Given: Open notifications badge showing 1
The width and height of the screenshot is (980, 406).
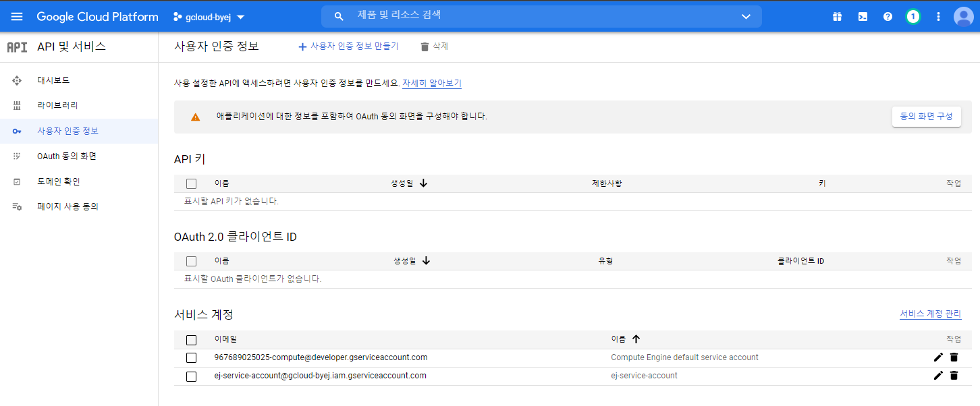Looking at the screenshot, I should pos(913,17).
